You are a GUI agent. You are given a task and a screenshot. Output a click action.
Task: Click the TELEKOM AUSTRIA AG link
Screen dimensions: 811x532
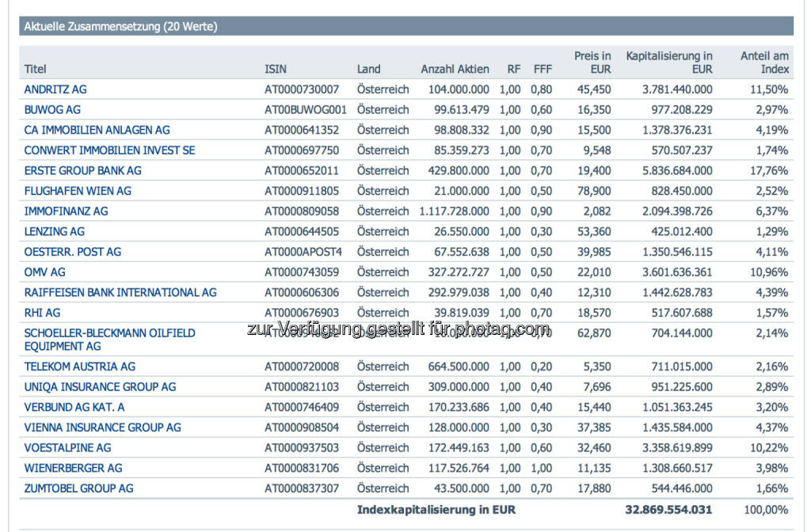click(x=79, y=367)
